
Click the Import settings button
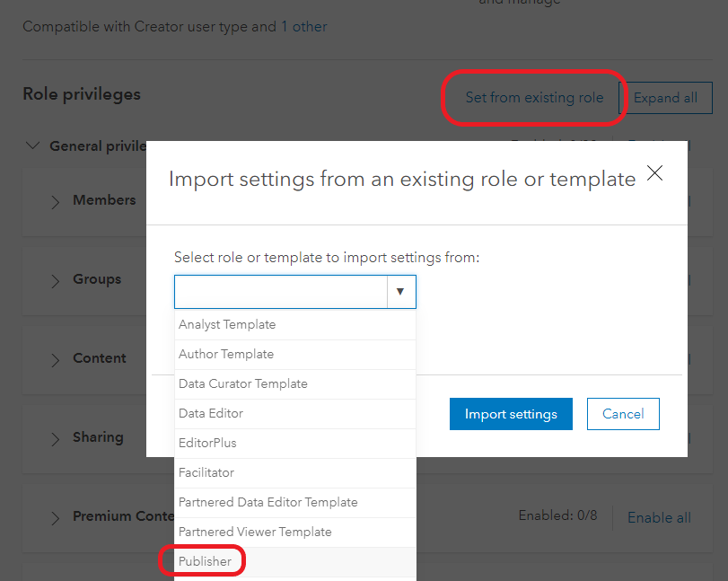(511, 414)
